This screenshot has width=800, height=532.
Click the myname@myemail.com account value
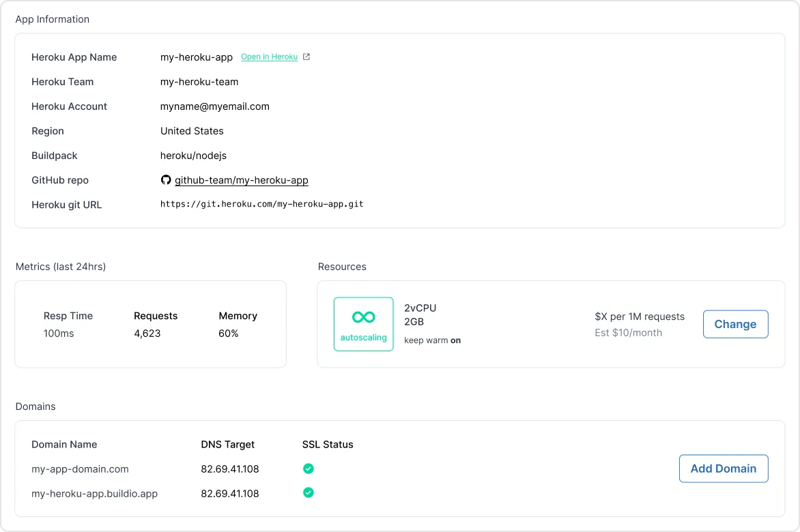[x=215, y=106]
